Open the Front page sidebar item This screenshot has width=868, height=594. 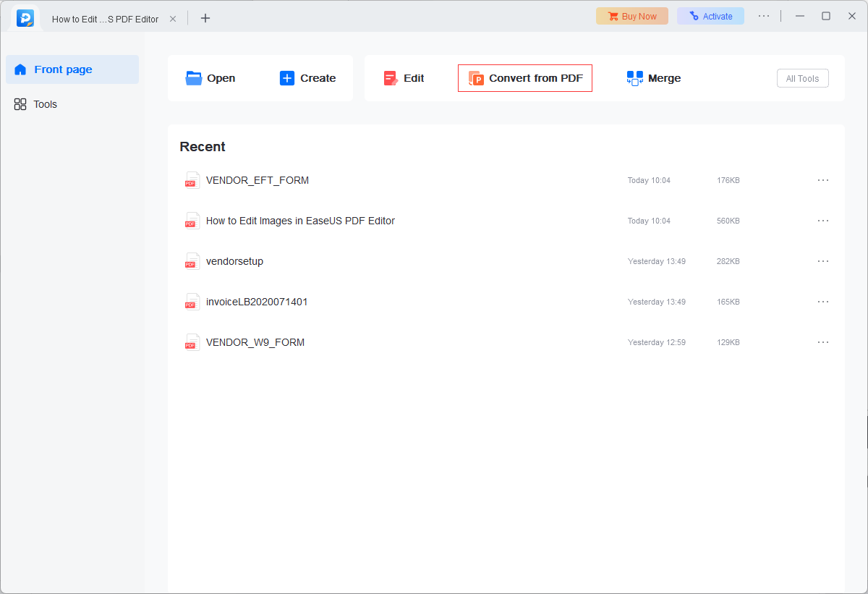(x=72, y=69)
